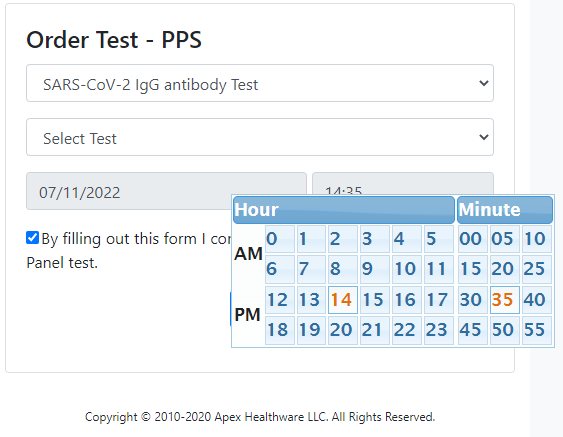Choose minute 25 in the Minute grid
The height and width of the screenshot is (437, 563).
point(537,269)
